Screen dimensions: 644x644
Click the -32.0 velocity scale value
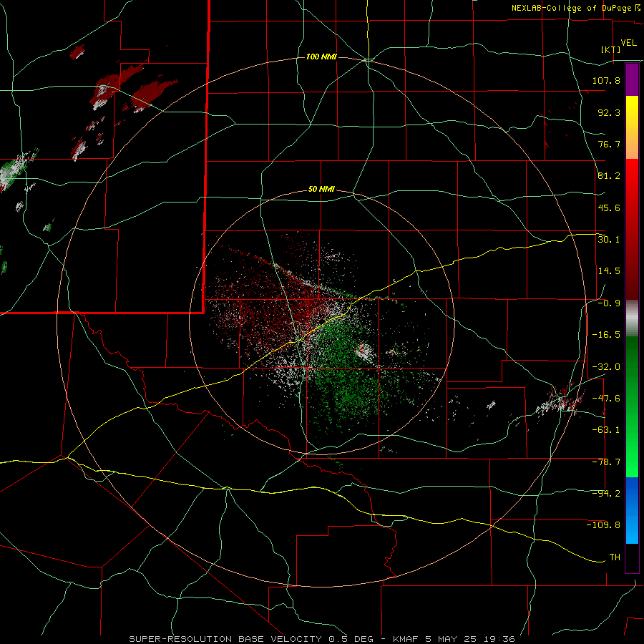(x=606, y=367)
